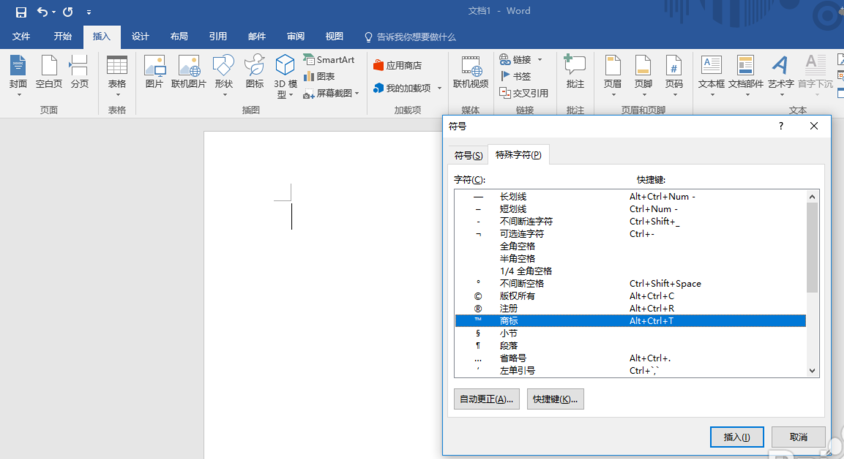Click scrollbar down arrow in character list

(x=812, y=370)
